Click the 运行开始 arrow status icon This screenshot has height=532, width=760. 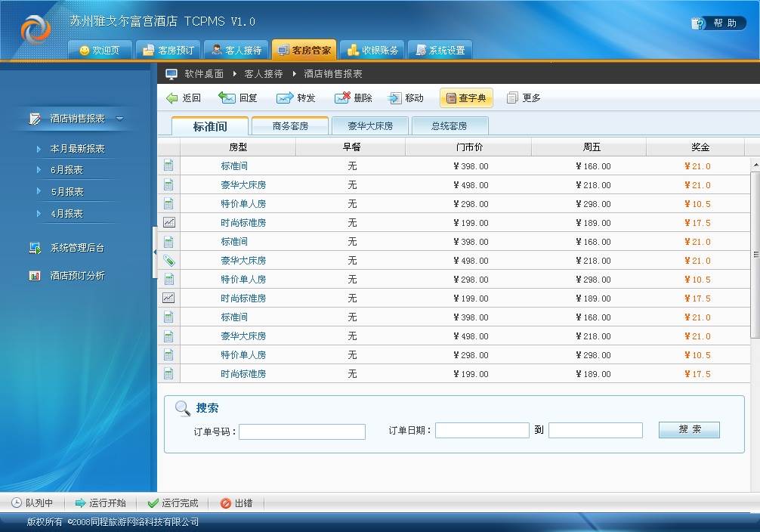pos(81,503)
